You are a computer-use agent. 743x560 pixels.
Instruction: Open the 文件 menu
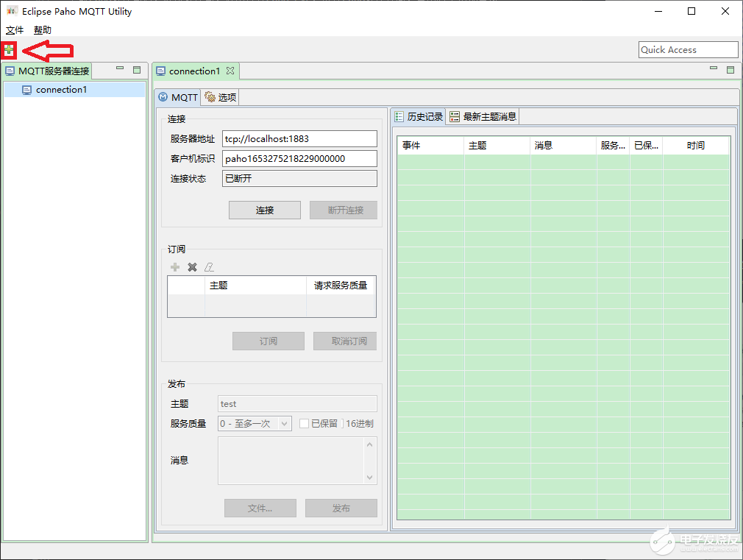point(15,30)
